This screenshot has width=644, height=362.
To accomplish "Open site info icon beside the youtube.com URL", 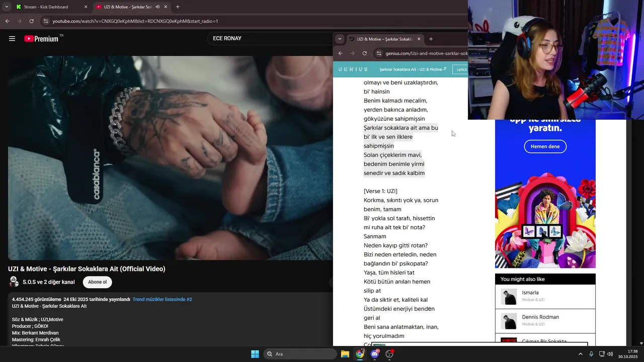I will click(46, 21).
